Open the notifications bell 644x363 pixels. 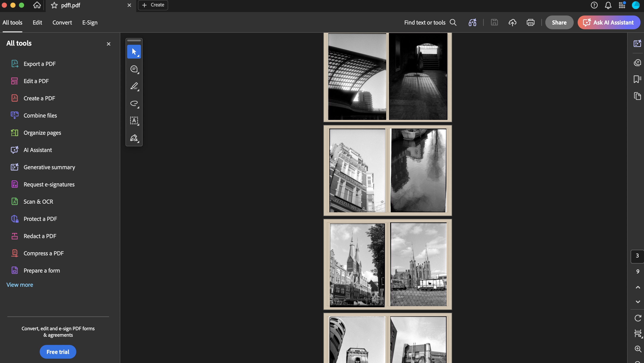tap(608, 5)
